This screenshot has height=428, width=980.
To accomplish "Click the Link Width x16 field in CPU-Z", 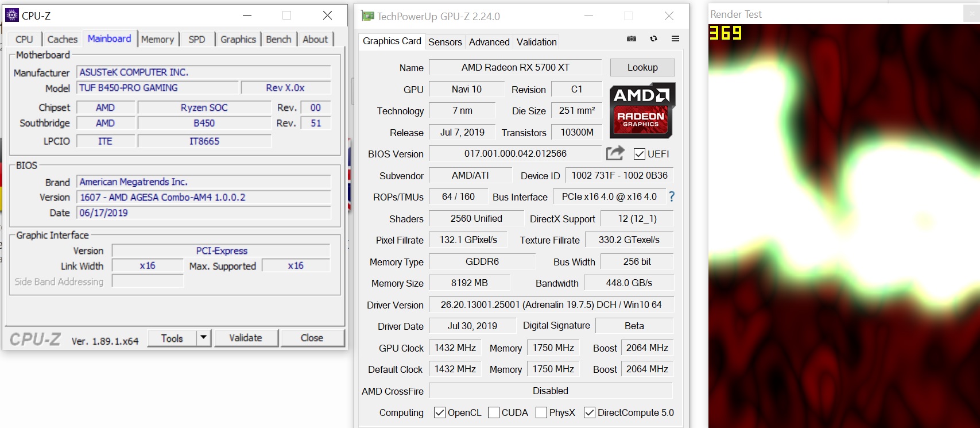I will (x=148, y=266).
